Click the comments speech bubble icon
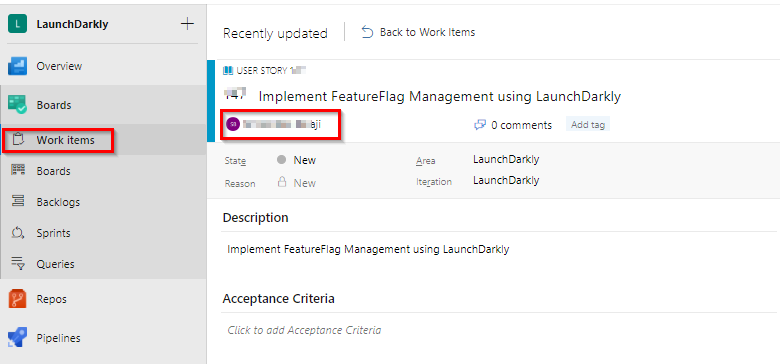 coord(480,125)
